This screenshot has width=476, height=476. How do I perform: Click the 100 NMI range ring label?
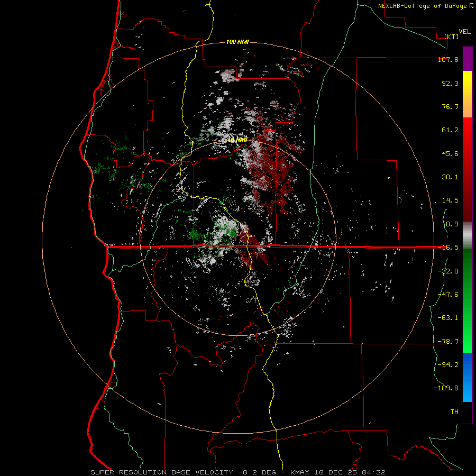(237, 42)
